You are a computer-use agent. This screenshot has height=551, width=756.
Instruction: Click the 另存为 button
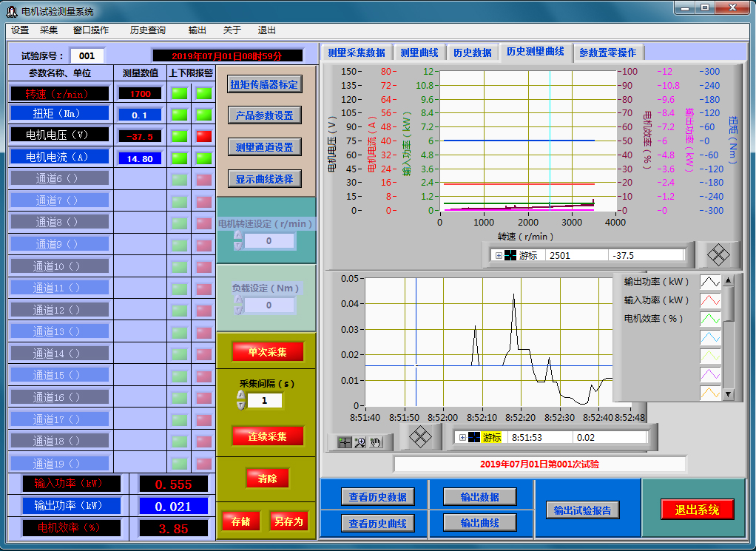click(x=288, y=521)
